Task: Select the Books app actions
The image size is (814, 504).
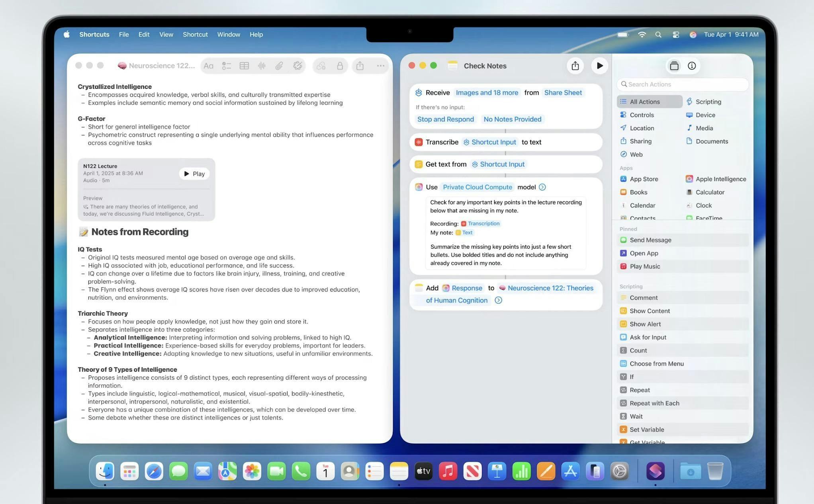Action: [634, 192]
